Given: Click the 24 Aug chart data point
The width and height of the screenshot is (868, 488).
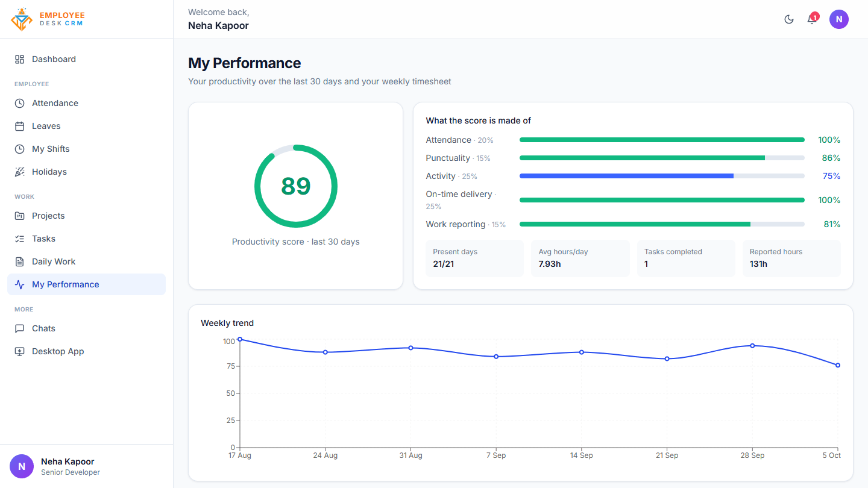Looking at the screenshot, I should [x=325, y=352].
